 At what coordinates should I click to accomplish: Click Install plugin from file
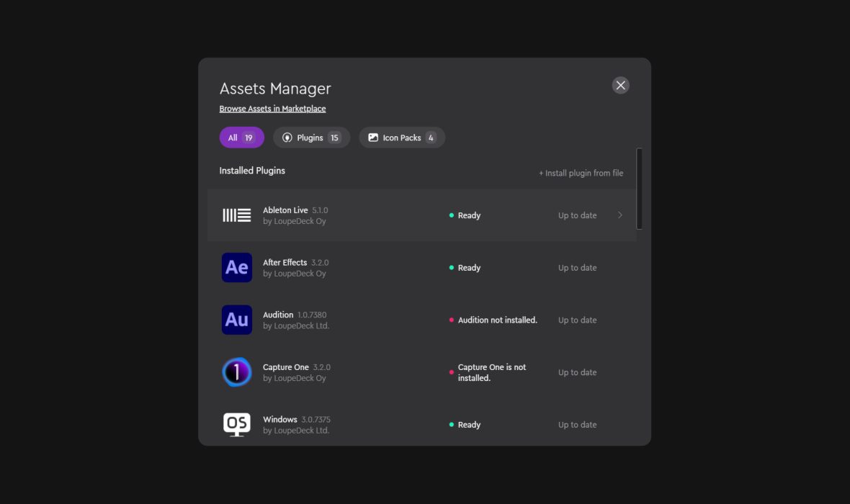581,173
